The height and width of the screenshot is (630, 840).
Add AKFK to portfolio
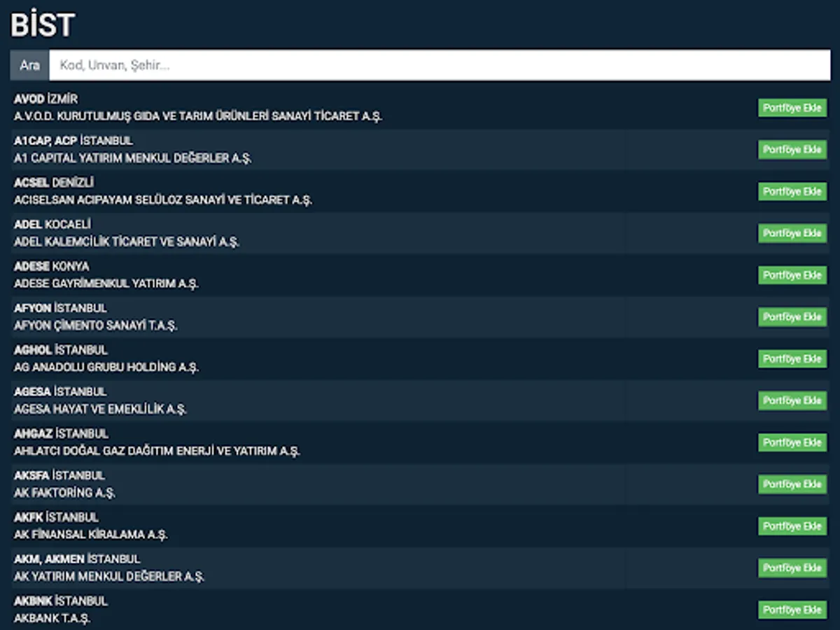pos(792,526)
